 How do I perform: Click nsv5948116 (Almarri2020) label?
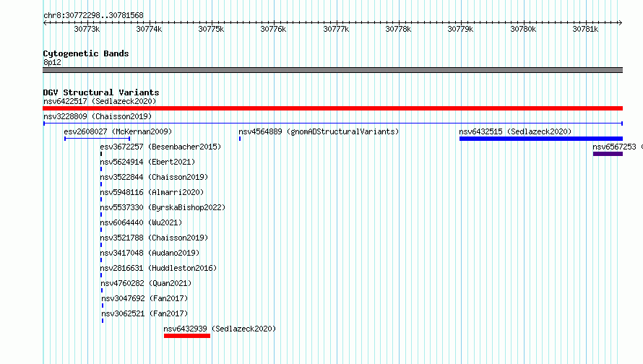(x=152, y=192)
